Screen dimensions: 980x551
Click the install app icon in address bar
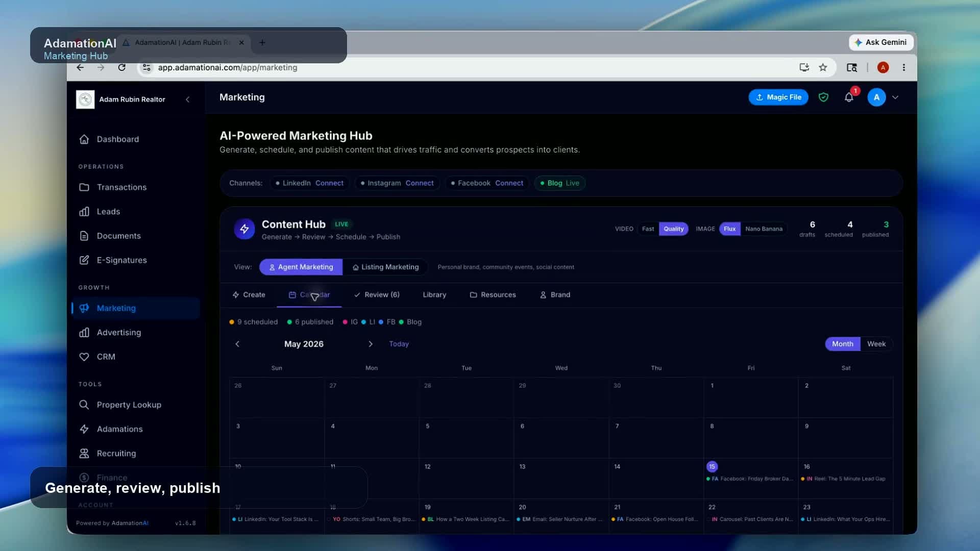tap(804, 67)
